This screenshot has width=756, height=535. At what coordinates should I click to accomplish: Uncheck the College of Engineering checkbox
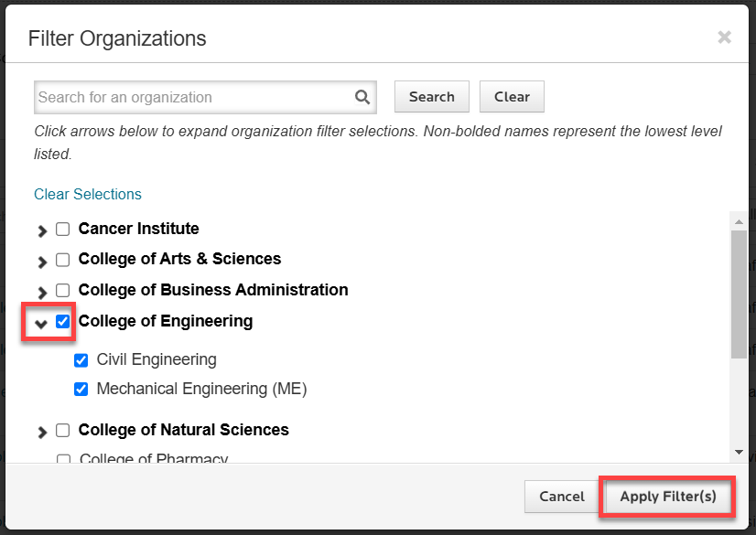63,321
